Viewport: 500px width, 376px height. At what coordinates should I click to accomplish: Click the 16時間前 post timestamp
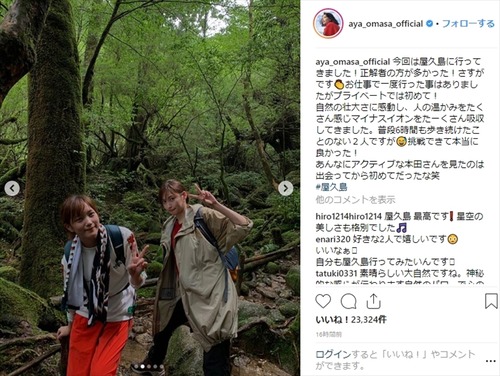coord(329,334)
